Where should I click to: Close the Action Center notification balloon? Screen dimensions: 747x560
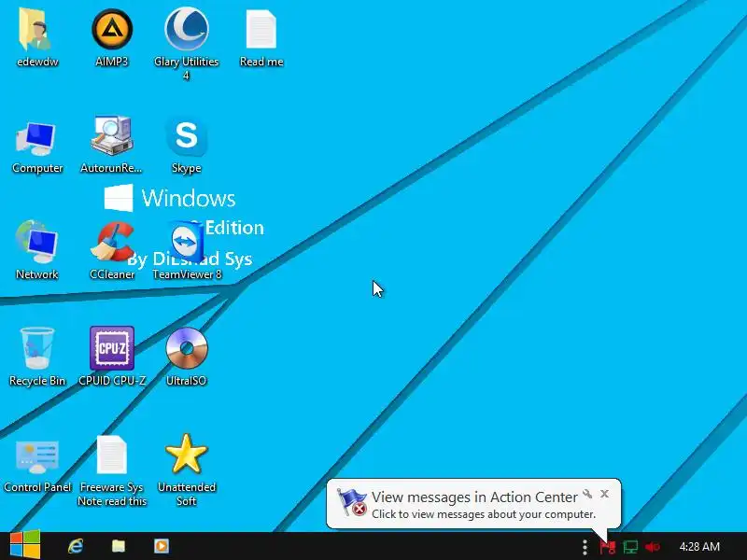click(x=604, y=494)
